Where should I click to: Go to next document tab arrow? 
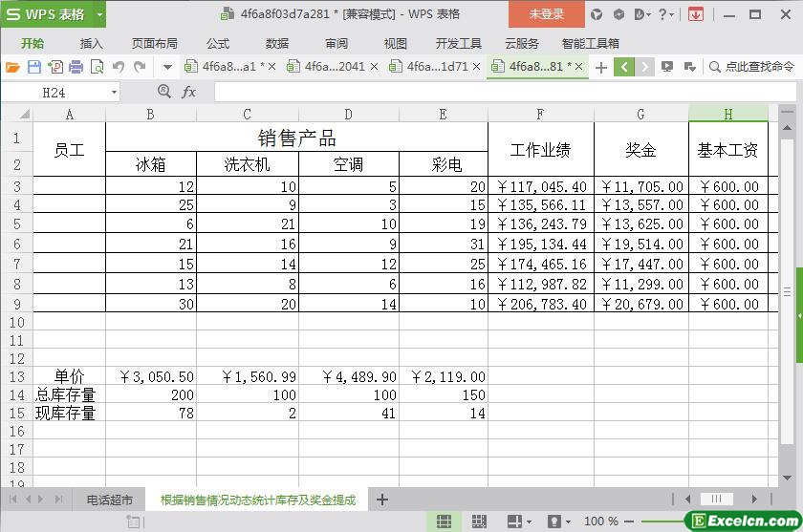(644, 67)
